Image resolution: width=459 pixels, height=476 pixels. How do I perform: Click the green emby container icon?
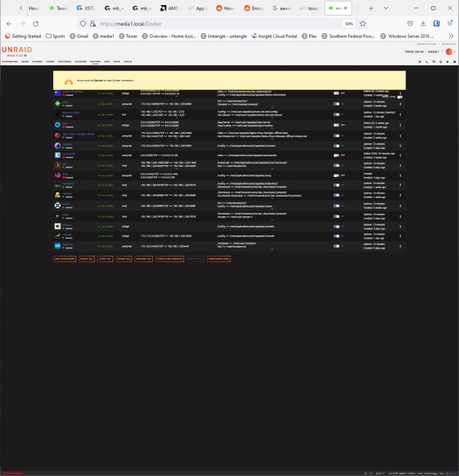[x=57, y=103]
